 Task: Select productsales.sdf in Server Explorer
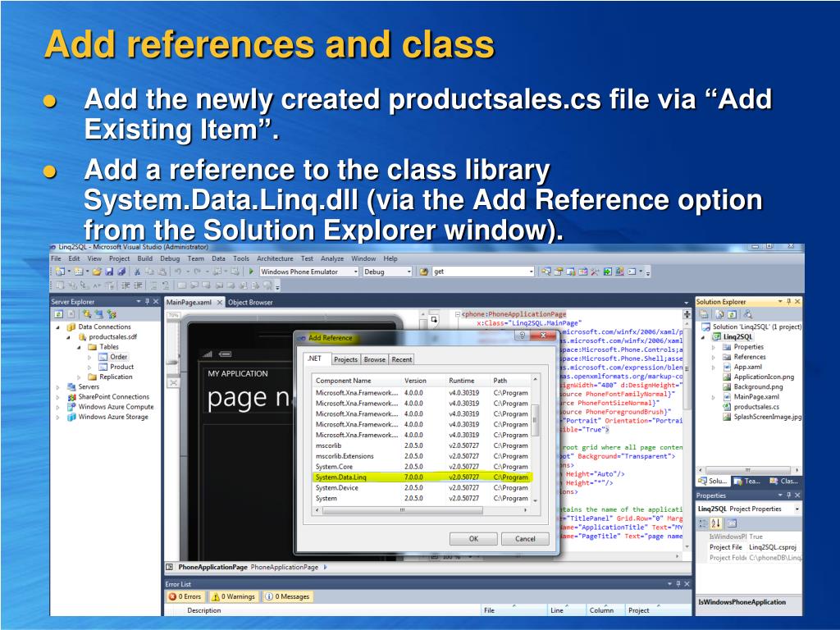tap(112, 337)
